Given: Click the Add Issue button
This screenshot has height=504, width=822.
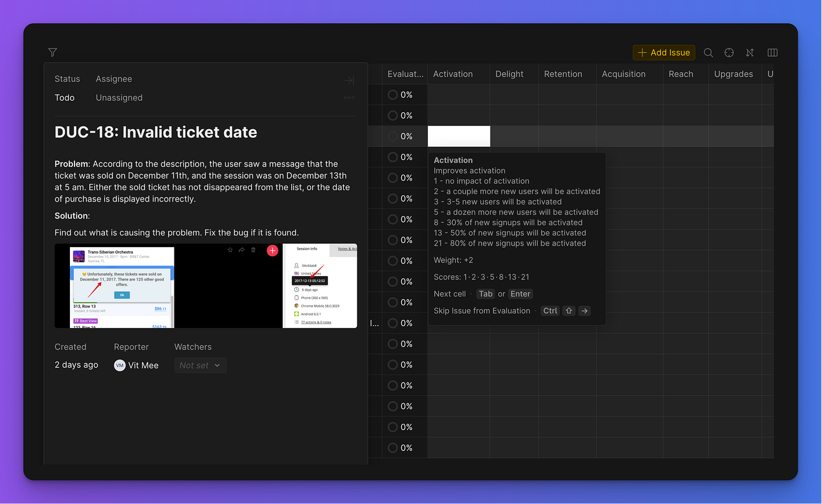Looking at the screenshot, I should pos(664,52).
